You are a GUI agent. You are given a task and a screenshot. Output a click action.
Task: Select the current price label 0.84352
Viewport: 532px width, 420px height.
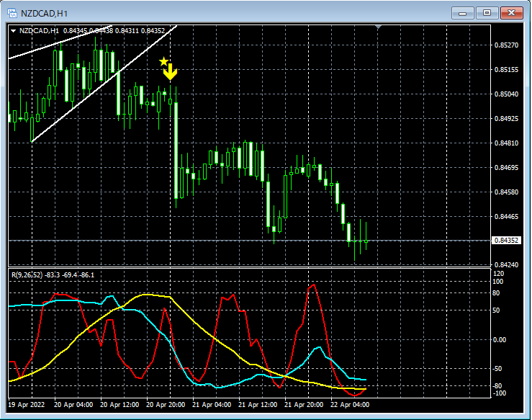click(506, 241)
